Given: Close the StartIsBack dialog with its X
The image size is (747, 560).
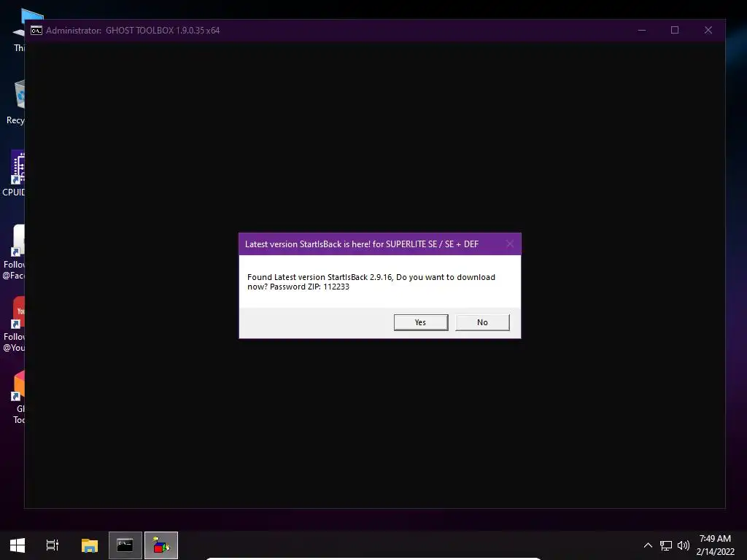Looking at the screenshot, I should pyautogui.click(x=510, y=244).
